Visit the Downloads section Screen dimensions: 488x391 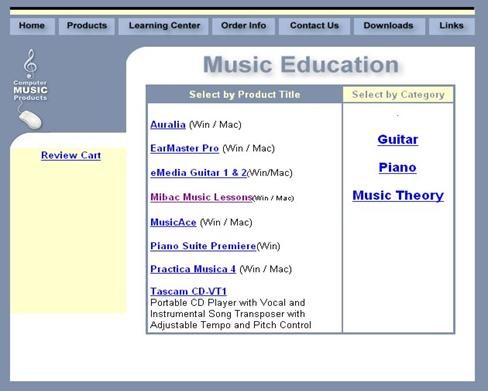click(388, 26)
